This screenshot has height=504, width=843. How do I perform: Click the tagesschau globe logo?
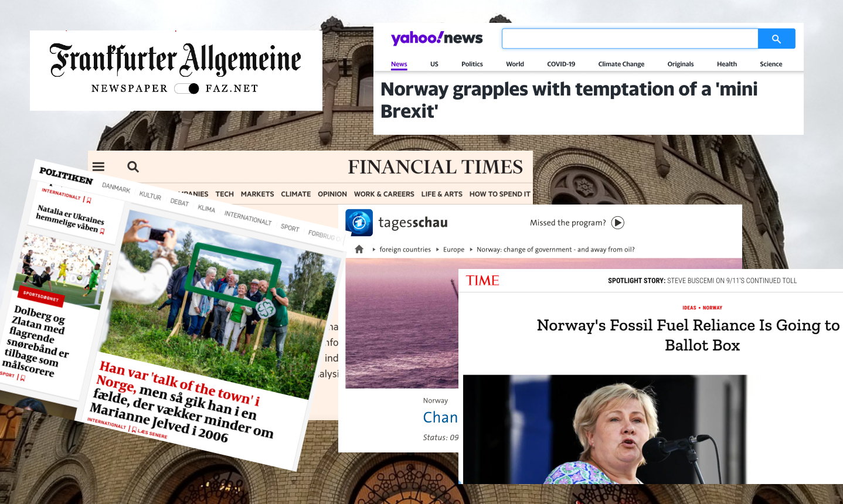(x=359, y=223)
